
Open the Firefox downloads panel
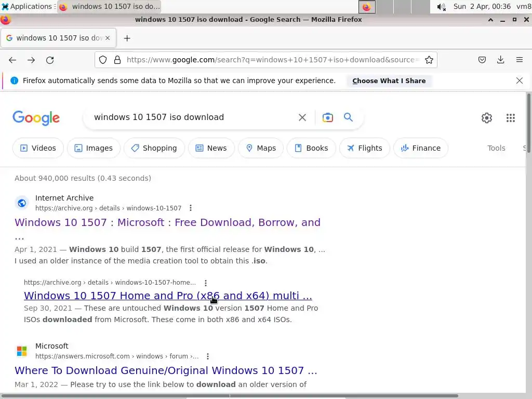click(500, 60)
